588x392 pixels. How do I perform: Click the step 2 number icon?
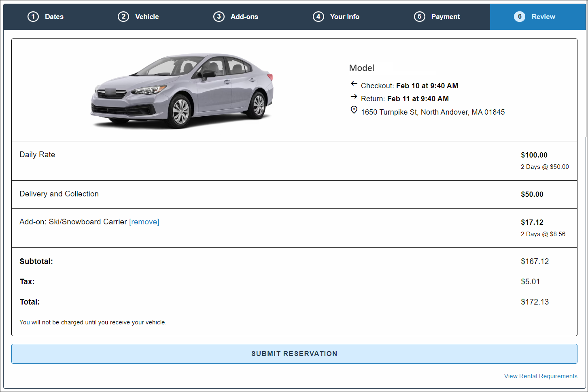[123, 17]
